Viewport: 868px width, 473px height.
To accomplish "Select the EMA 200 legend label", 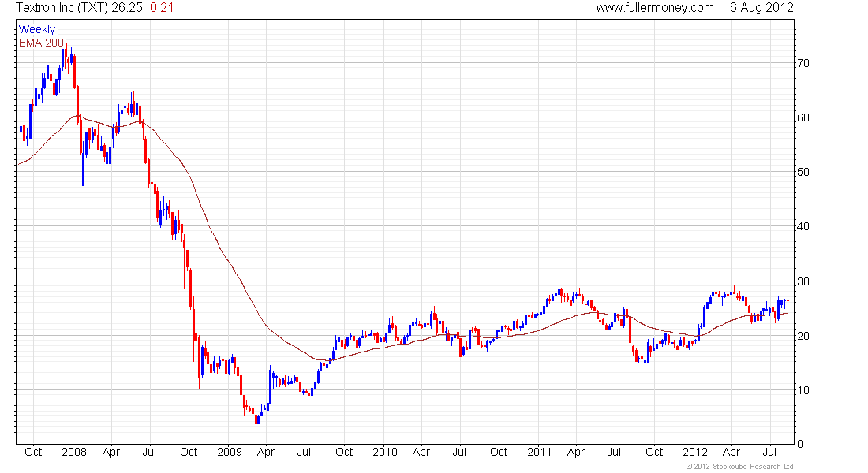I will click(x=41, y=43).
